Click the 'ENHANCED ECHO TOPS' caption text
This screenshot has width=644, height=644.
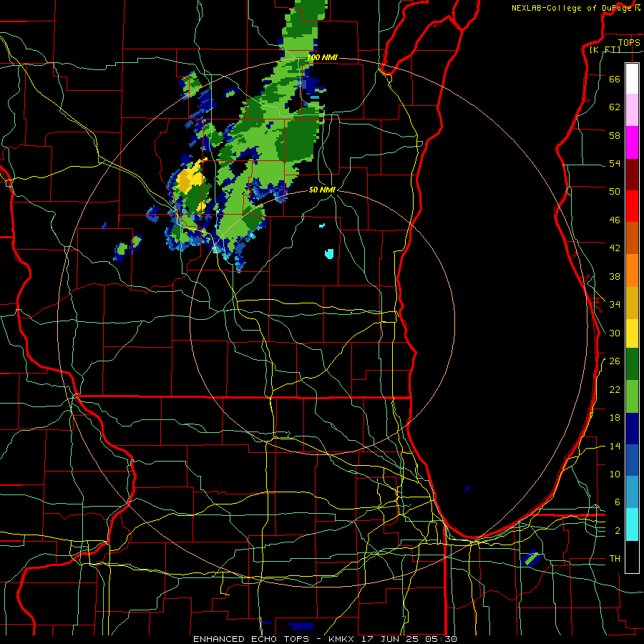[x=251, y=639]
